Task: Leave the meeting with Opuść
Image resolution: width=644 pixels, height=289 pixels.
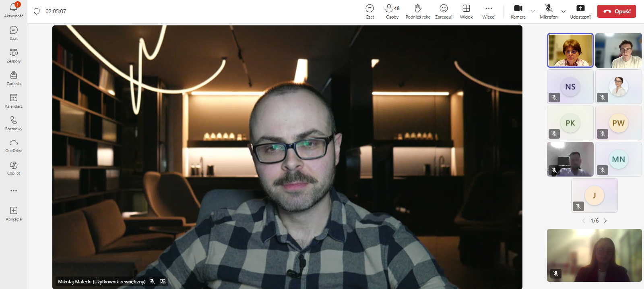Action: [x=616, y=11]
